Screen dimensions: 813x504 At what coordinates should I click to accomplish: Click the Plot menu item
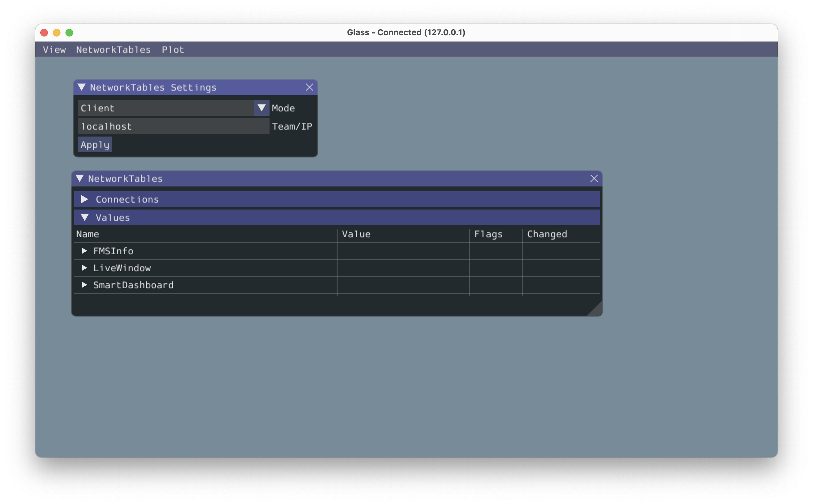pyautogui.click(x=174, y=49)
